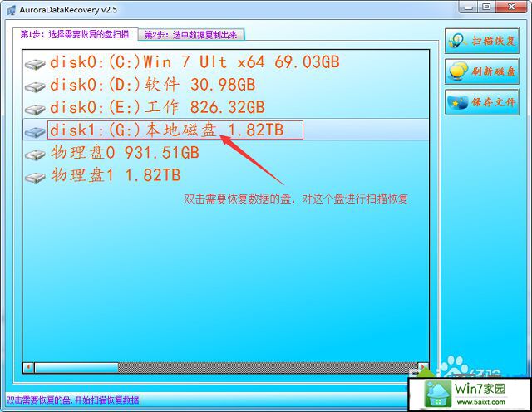Click the drive icon beside disk0 (C:)
532x412 pixels.
(x=35, y=64)
